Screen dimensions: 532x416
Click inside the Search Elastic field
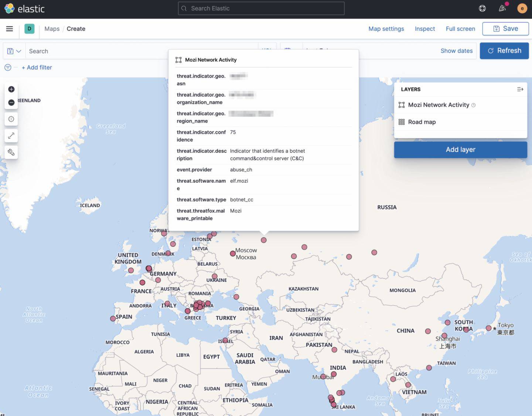(261, 8)
